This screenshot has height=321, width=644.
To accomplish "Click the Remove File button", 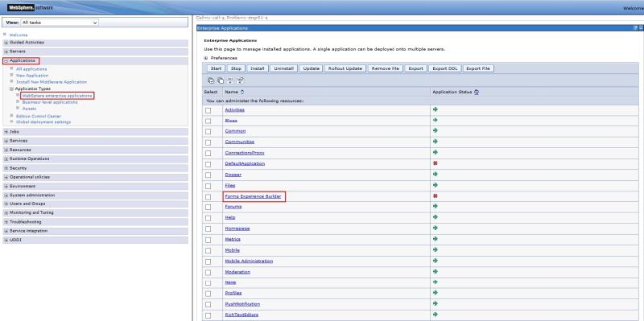I will [386, 68].
